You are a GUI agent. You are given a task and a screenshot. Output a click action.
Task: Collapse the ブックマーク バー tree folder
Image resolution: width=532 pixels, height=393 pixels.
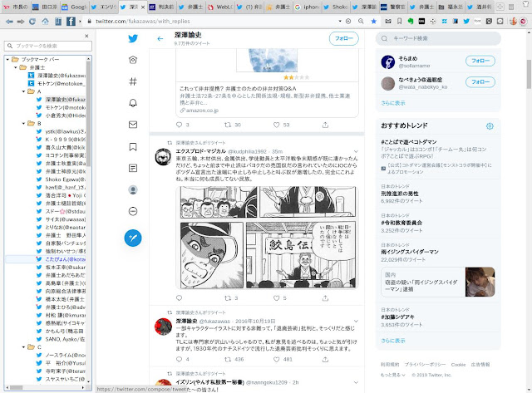tap(7, 59)
